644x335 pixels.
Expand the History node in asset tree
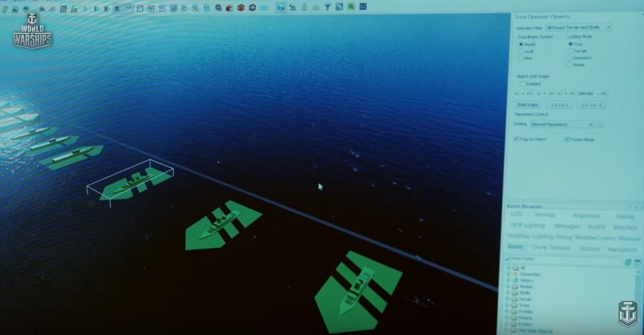point(509,280)
